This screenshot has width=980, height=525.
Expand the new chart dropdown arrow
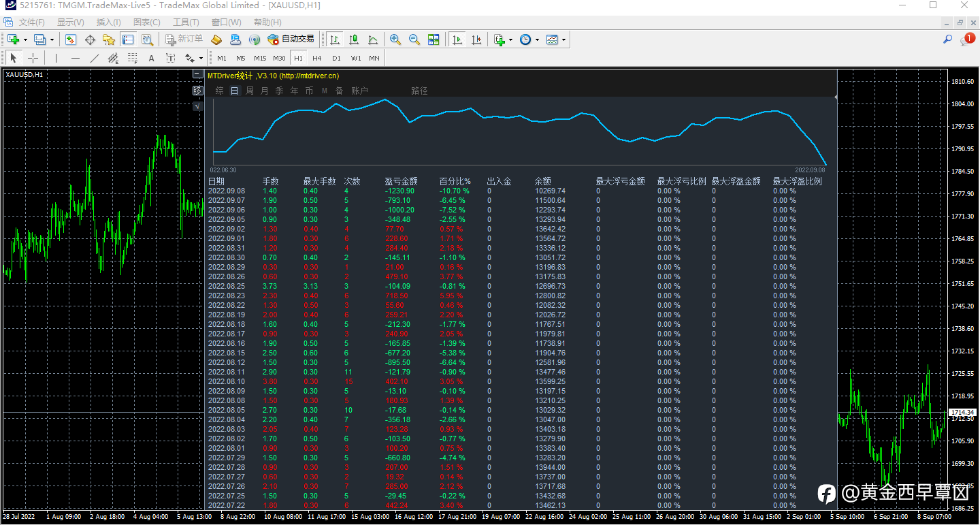click(26, 39)
